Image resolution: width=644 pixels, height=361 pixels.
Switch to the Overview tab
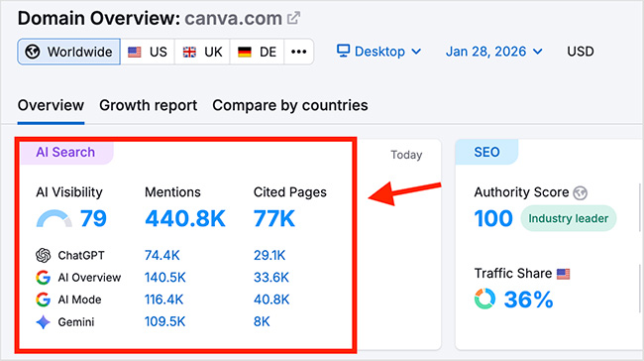coord(51,106)
